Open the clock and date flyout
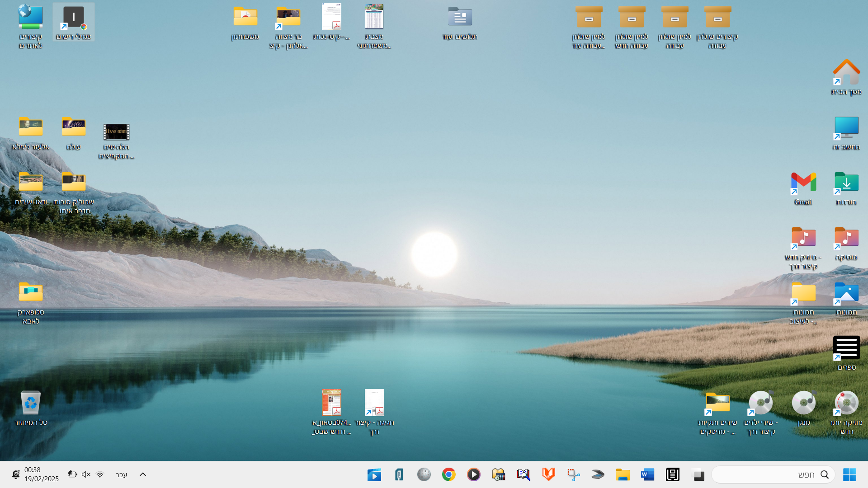 pyautogui.click(x=42, y=474)
